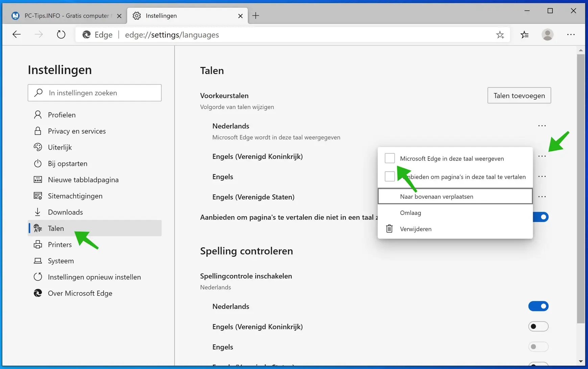Viewport: 588px width, 369px height.
Task: Open more options for Nederlands language
Action: click(x=542, y=126)
